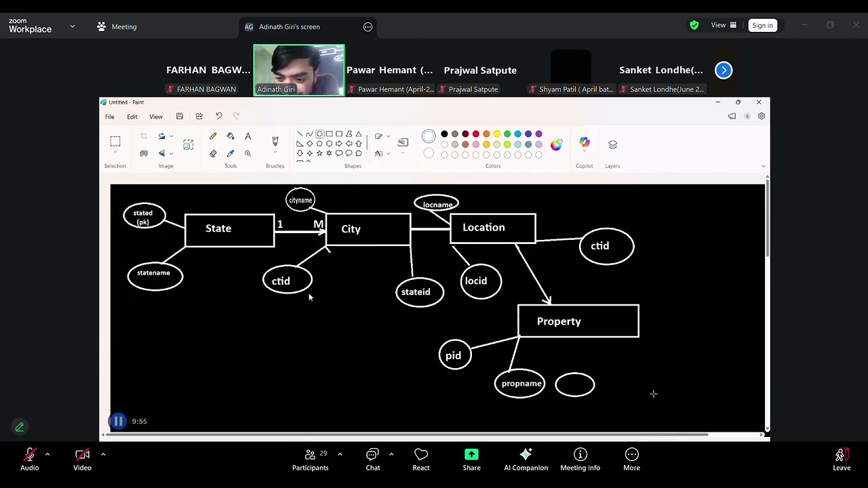Select the Eraser tool
The height and width of the screenshot is (488, 868).
pos(213,153)
